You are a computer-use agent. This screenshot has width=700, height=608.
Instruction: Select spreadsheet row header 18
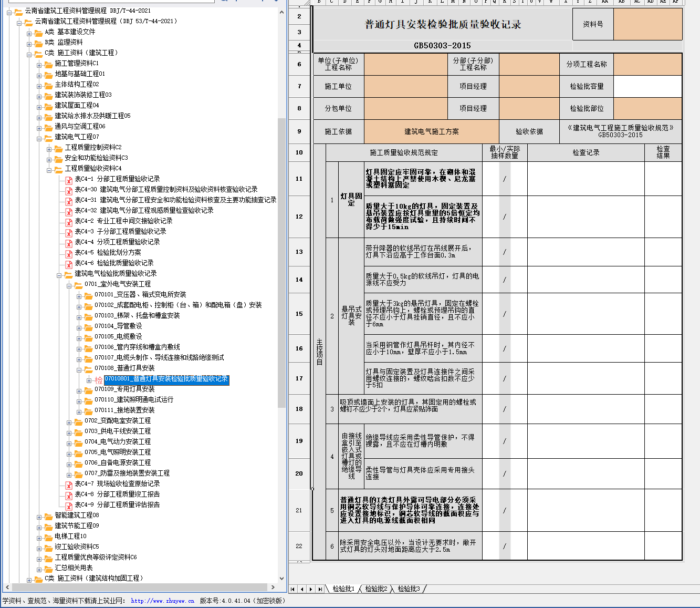[x=299, y=409]
